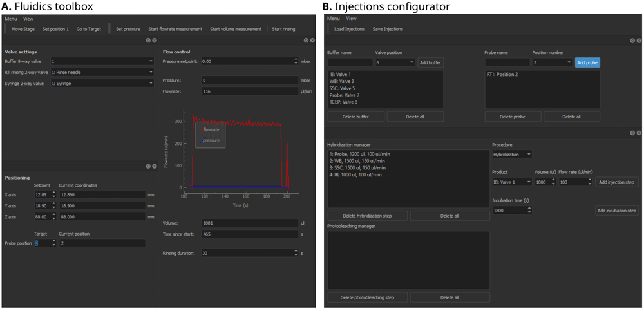Click Add probe button
This screenshot has width=644, height=311.
coord(587,62)
